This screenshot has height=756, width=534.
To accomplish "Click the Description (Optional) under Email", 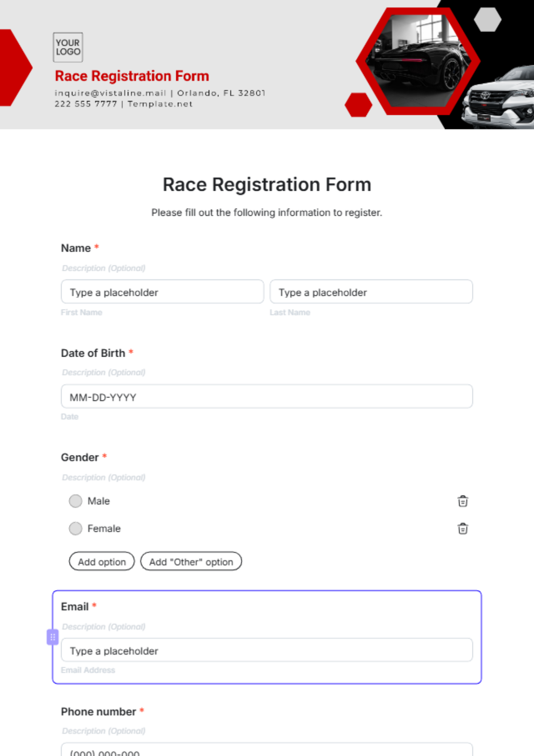I will tap(103, 627).
